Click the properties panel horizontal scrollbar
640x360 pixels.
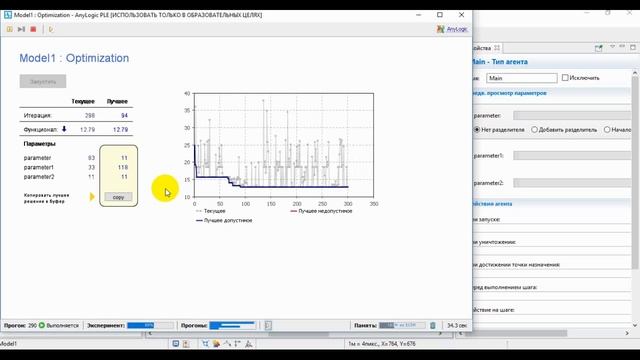tap(516, 333)
